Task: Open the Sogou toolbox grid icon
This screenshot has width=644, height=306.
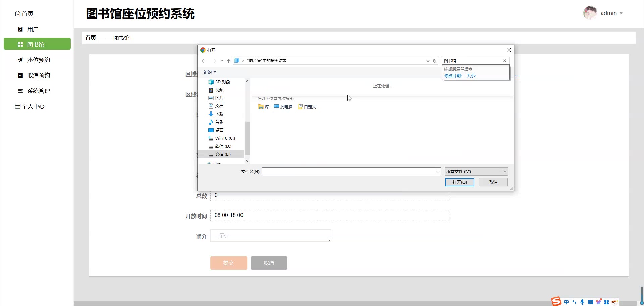Action: click(606, 302)
